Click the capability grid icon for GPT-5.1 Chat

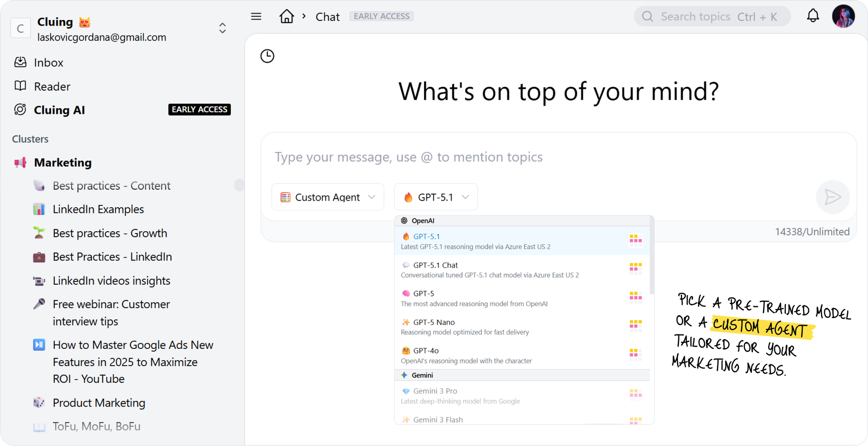[x=636, y=269]
